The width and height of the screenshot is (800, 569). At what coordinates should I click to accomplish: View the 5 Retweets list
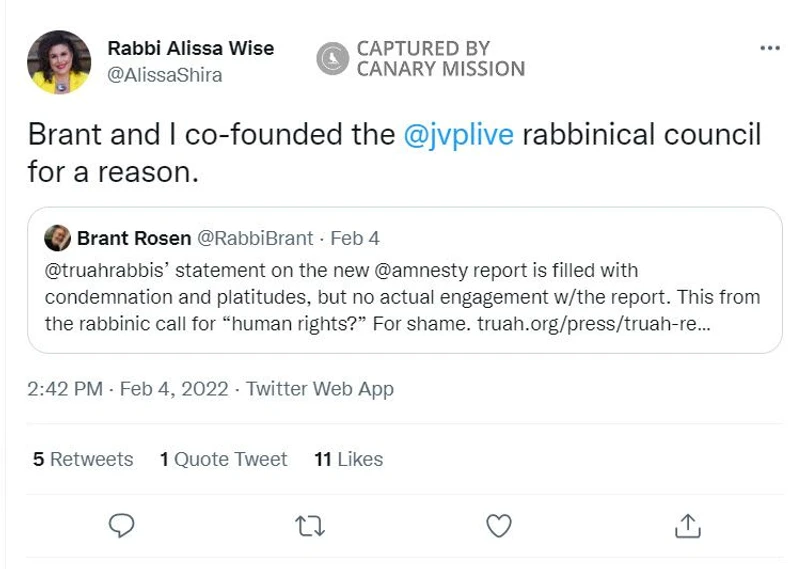tap(83, 459)
